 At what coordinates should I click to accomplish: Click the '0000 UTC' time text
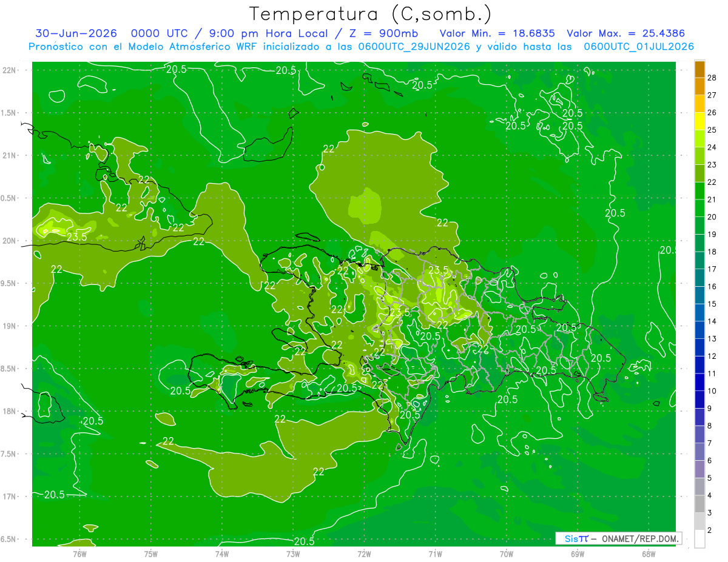point(161,33)
